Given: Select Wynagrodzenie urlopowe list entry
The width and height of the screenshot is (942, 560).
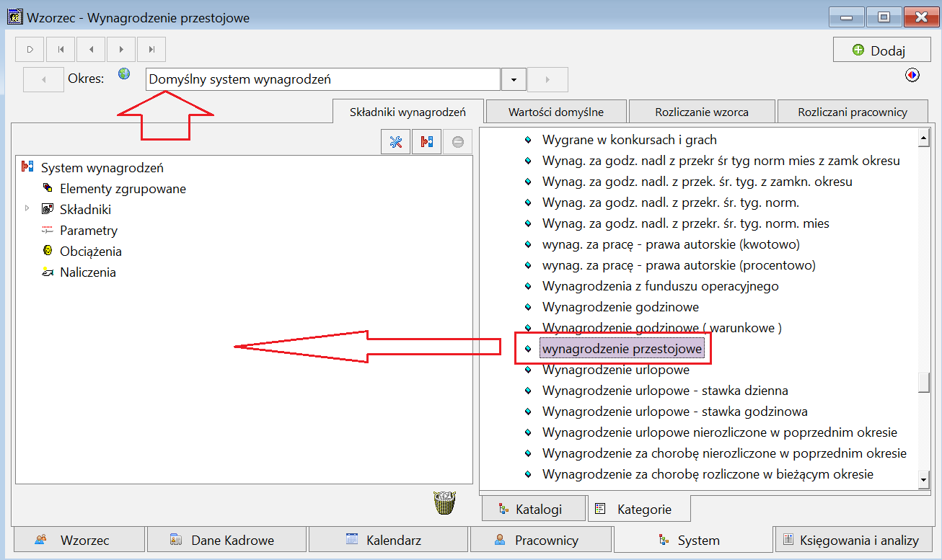Looking at the screenshot, I should [x=615, y=370].
